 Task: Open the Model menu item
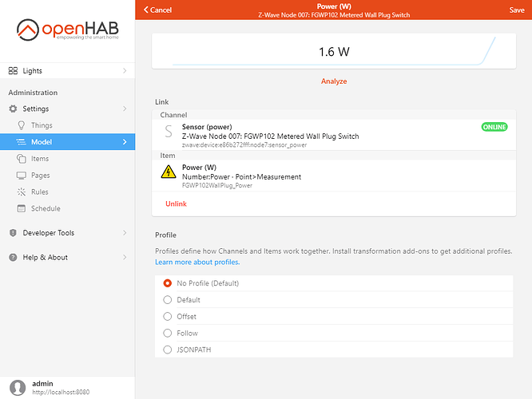point(42,142)
